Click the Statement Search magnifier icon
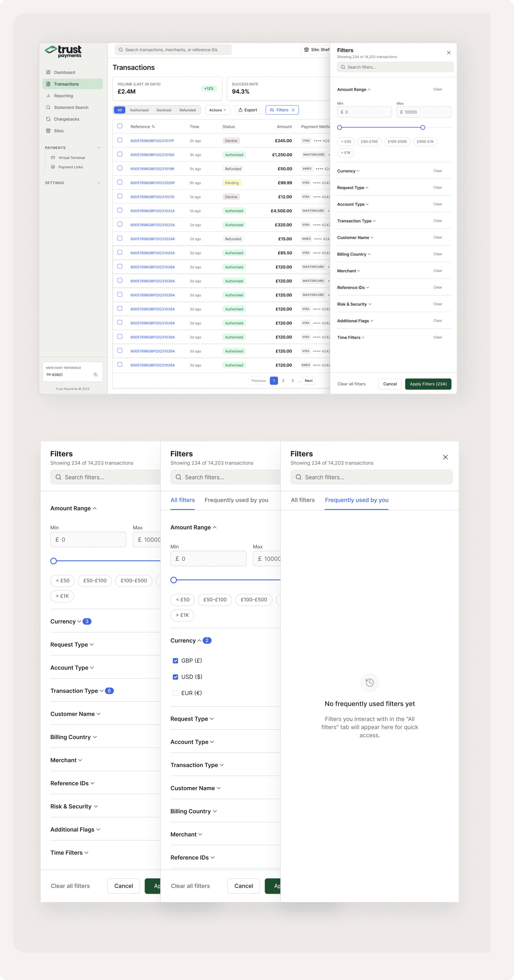The width and height of the screenshot is (514, 980). [48, 107]
